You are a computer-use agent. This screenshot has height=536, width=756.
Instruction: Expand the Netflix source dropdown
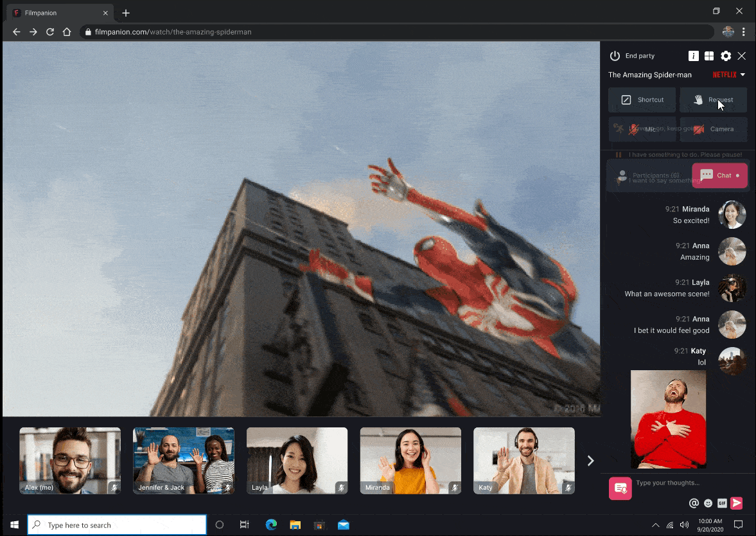point(743,75)
